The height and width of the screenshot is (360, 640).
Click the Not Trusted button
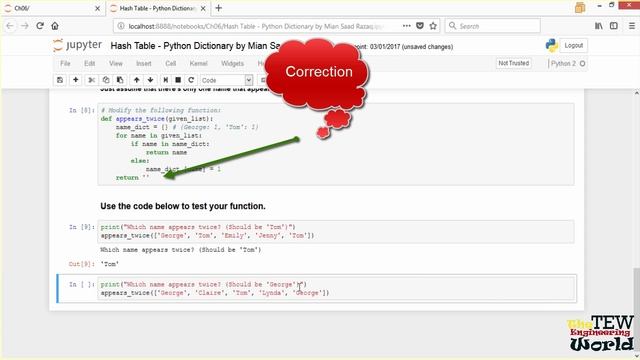[x=513, y=63]
